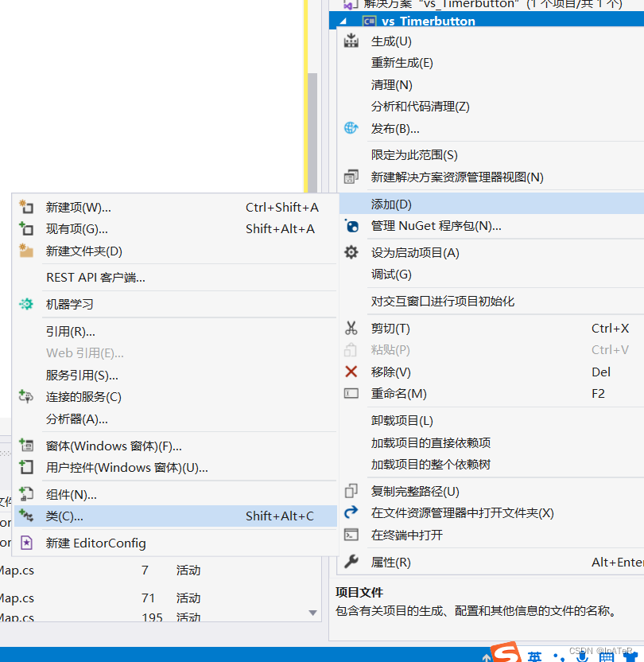The width and height of the screenshot is (644, 662).
Task: Click the open in terminal icon
Action: [351, 535]
